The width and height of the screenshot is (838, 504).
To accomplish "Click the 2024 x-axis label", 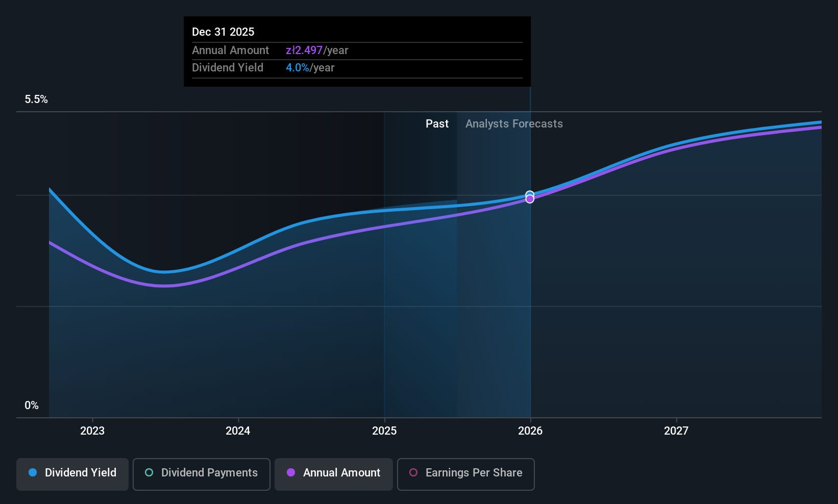I will coord(238,431).
